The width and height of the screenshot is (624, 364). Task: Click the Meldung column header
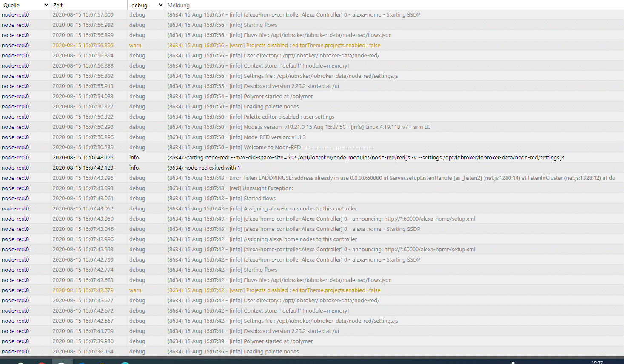(179, 5)
